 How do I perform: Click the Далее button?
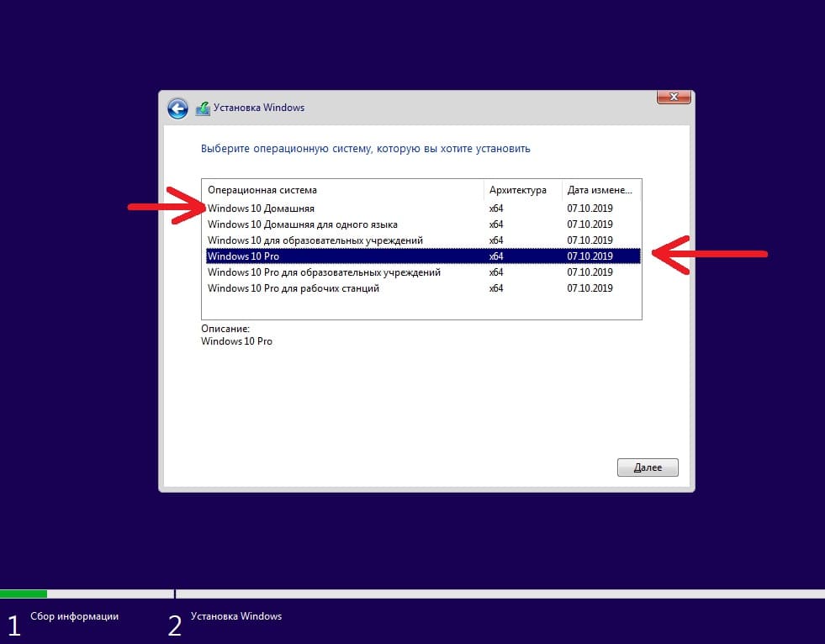(648, 467)
